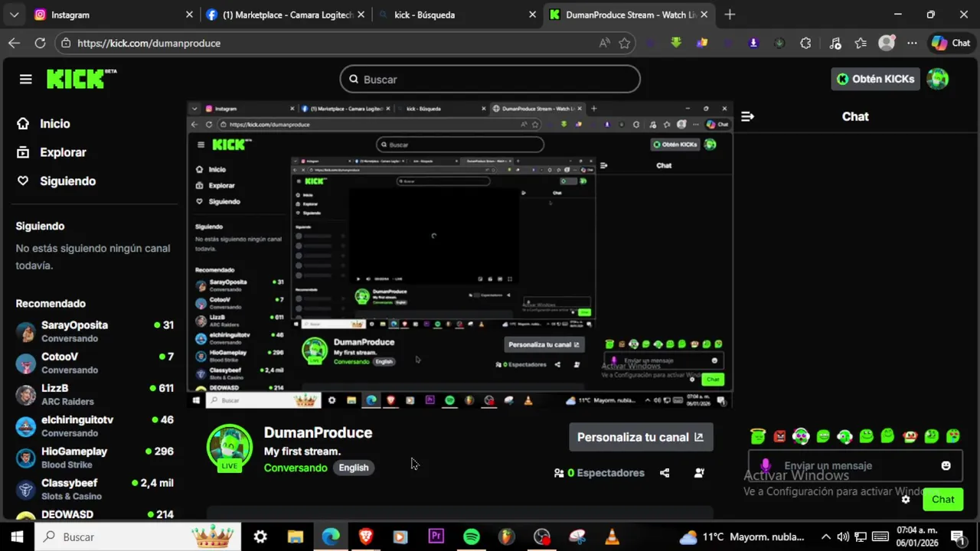
Task: Open the Kick sidebar hamburger menu
Action: coord(26,79)
